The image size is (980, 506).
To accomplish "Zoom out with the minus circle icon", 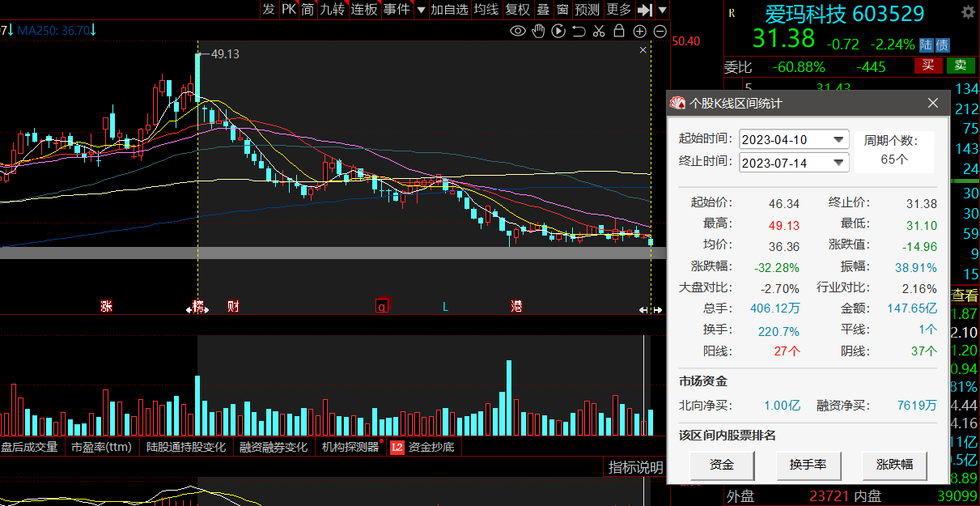I will point(660,32).
